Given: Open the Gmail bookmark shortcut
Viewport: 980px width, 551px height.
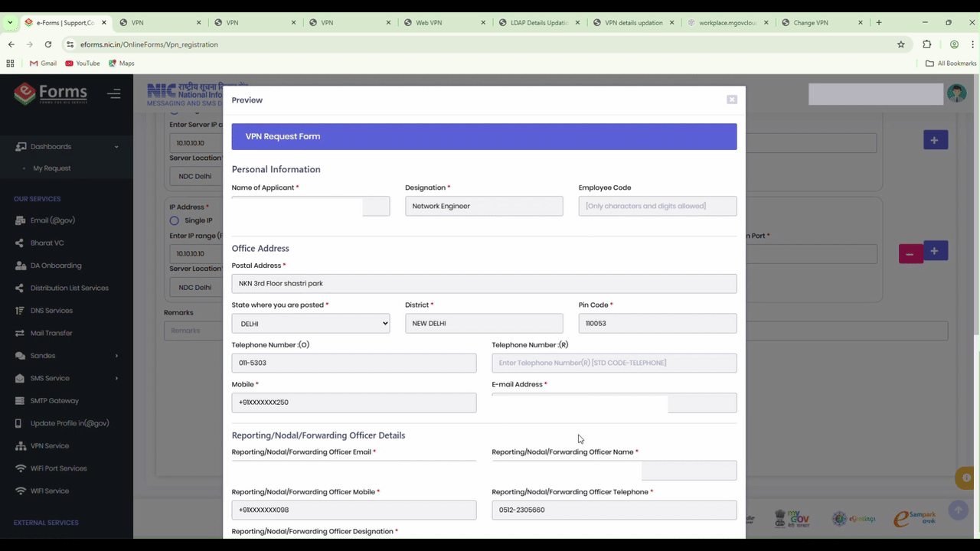Looking at the screenshot, I should 44,63.
